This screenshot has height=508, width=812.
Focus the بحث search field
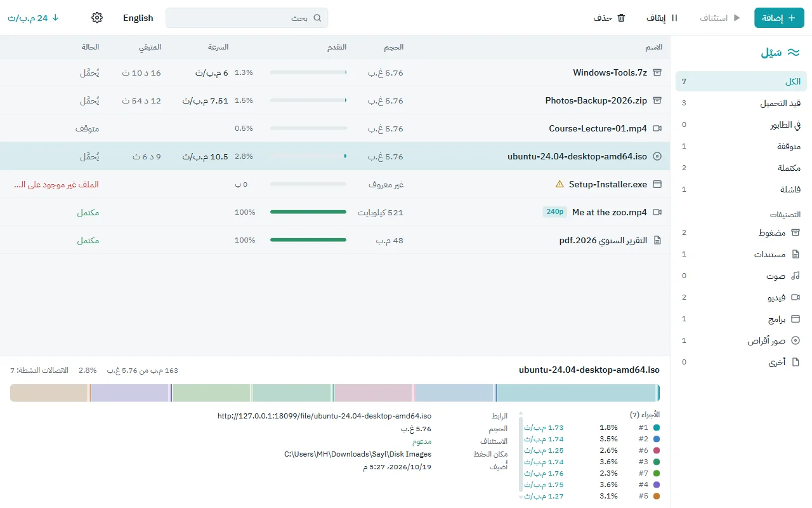[247, 18]
